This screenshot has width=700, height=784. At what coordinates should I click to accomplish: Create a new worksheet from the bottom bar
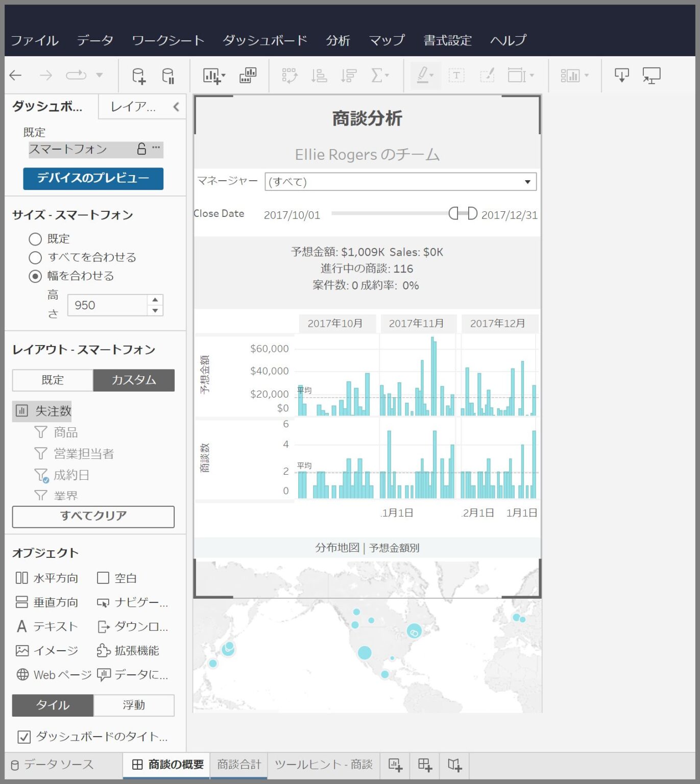pos(395,766)
